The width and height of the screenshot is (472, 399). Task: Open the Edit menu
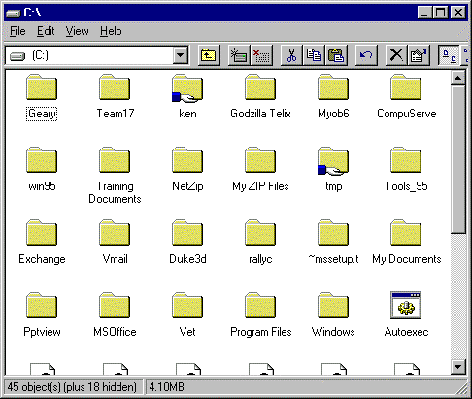pos(45,31)
